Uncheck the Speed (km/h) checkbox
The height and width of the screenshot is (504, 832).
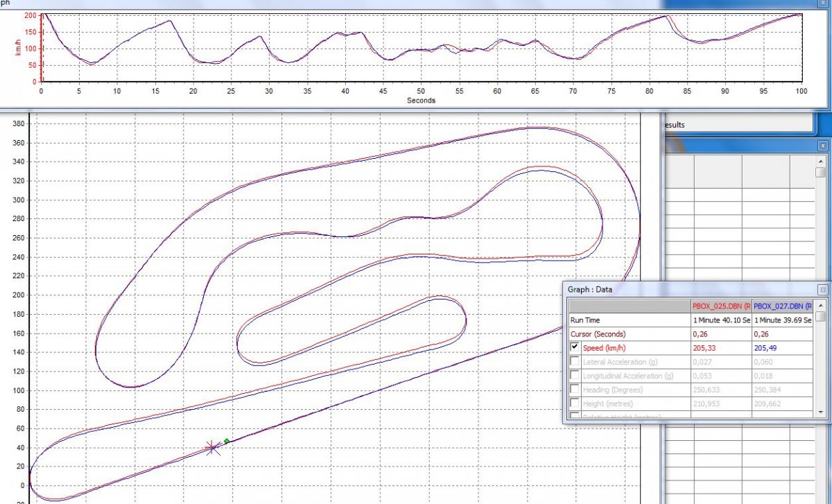click(575, 347)
